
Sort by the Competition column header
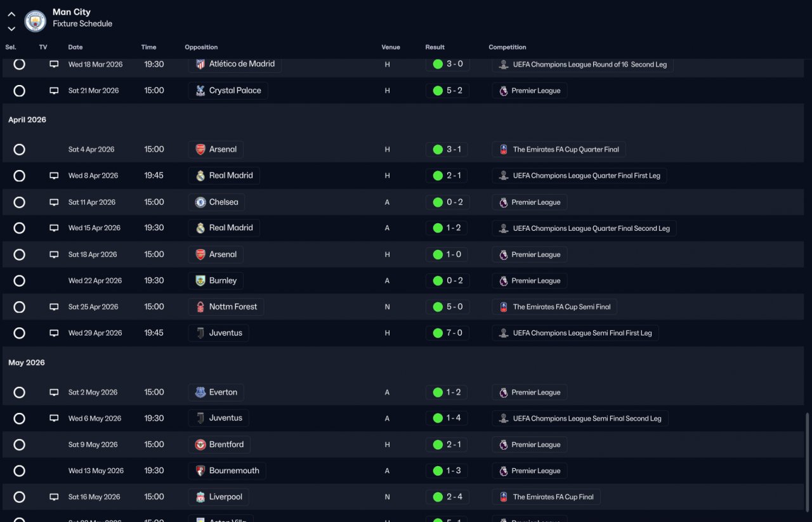coord(507,47)
